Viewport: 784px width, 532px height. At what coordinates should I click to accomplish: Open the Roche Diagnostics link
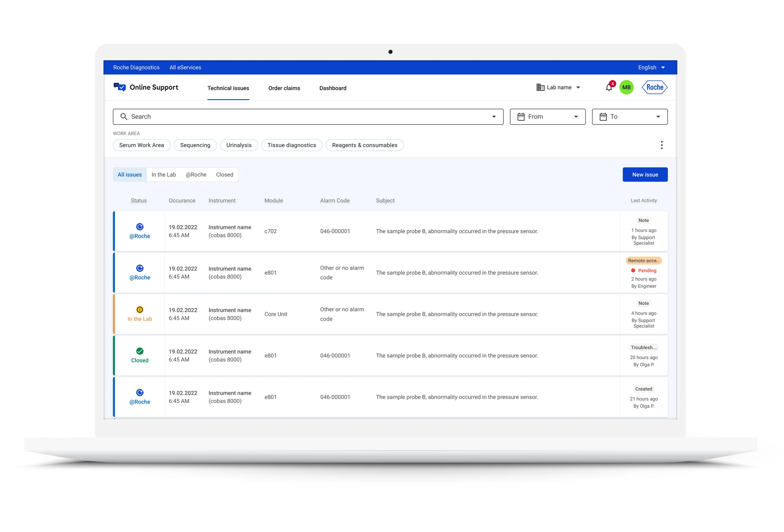(x=136, y=68)
